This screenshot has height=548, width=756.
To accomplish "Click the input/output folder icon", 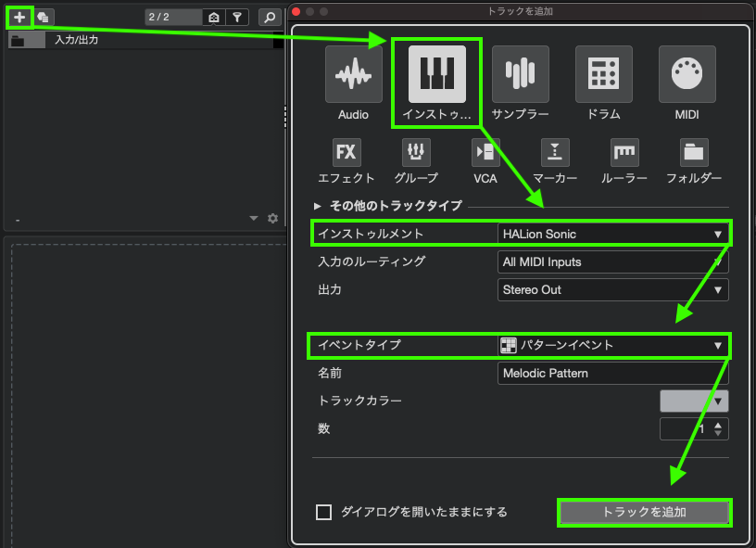I will pyautogui.click(x=18, y=41).
